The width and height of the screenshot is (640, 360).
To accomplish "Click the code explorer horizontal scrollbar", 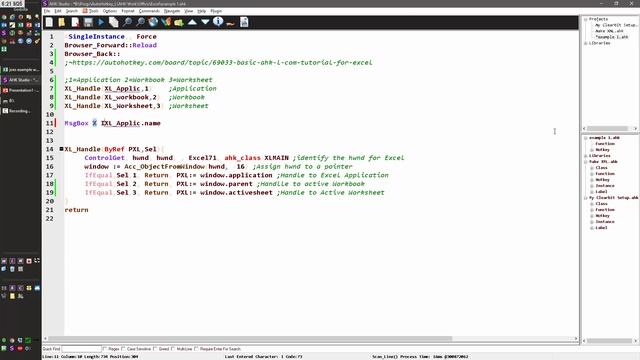I will tap(610, 340).
